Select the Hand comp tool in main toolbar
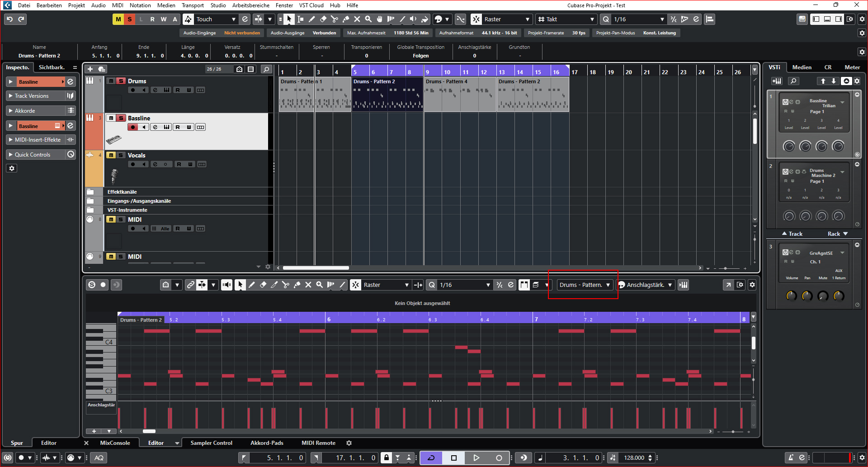The image size is (868, 467). [x=379, y=19]
